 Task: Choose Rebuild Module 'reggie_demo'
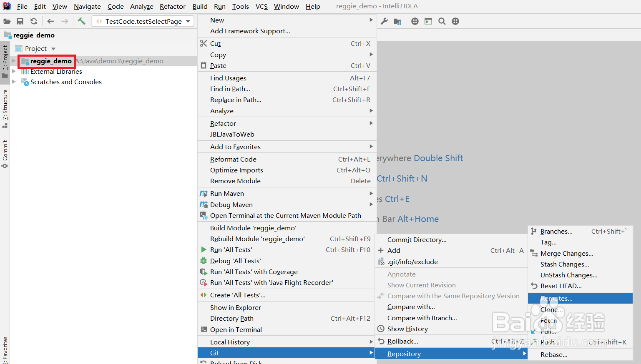click(x=287, y=239)
